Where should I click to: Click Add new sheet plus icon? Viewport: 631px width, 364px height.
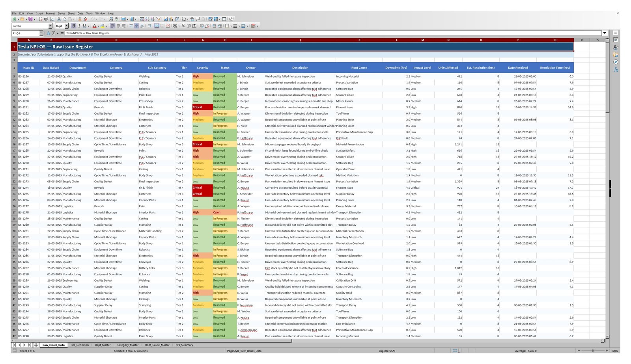36,345
